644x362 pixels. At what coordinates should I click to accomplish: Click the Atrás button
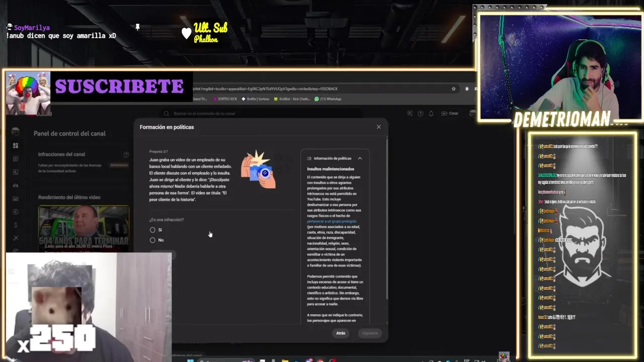coord(341,333)
